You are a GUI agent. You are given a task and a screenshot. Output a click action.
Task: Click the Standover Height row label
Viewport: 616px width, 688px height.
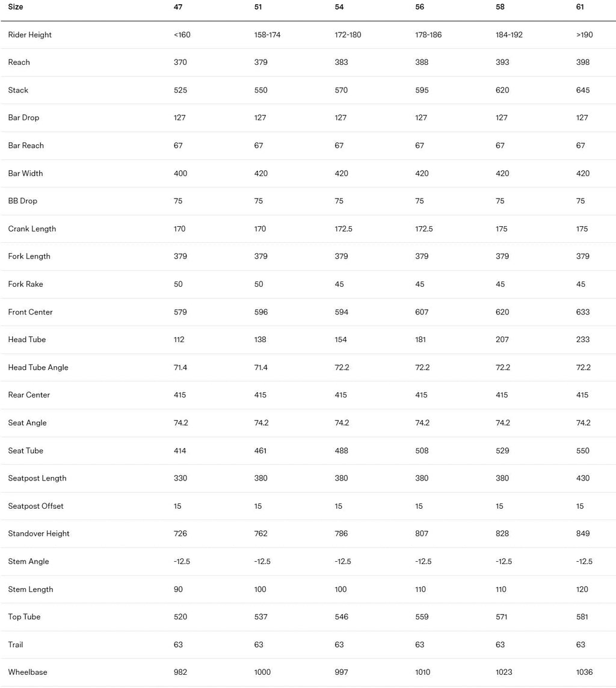[x=39, y=533]
